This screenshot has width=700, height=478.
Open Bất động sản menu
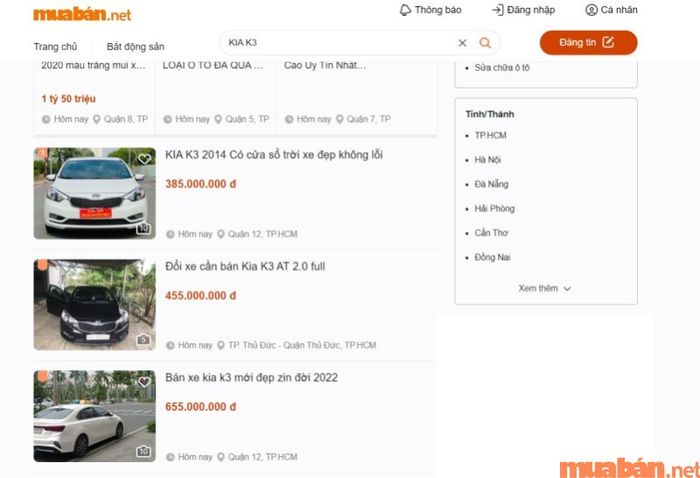135,46
